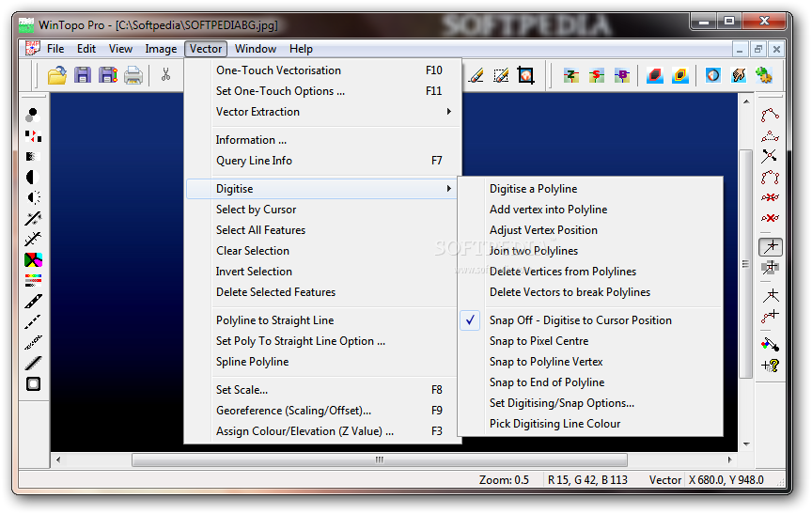Choose Digitise a Polyline from submenu
Image resolution: width=812 pixels, height=514 pixels.
point(590,189)
